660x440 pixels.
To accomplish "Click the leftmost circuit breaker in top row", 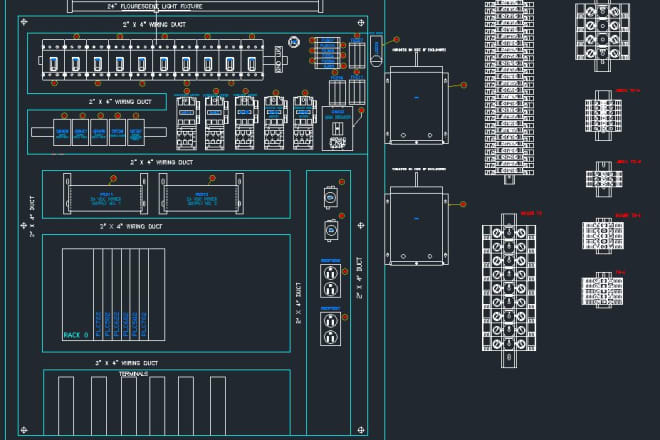I will pos(50,62).
